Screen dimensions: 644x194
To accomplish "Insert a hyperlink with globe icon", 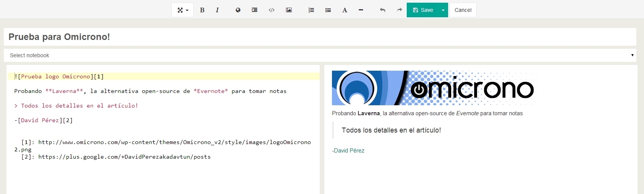I will (238, 10).
